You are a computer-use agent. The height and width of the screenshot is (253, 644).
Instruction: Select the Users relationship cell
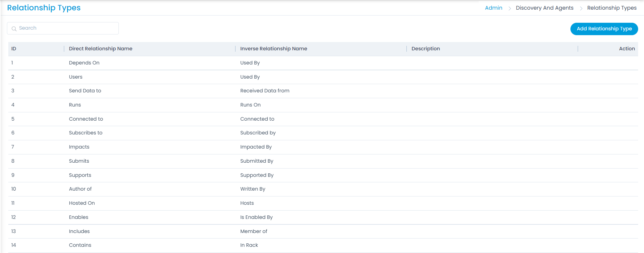(76, 77)
